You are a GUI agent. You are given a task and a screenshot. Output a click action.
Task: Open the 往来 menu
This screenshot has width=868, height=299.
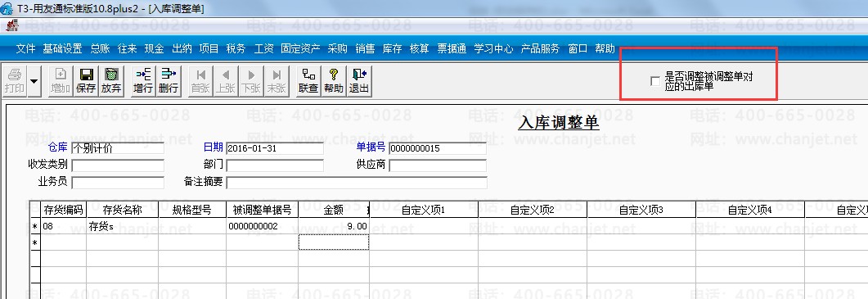click(127, 49)
